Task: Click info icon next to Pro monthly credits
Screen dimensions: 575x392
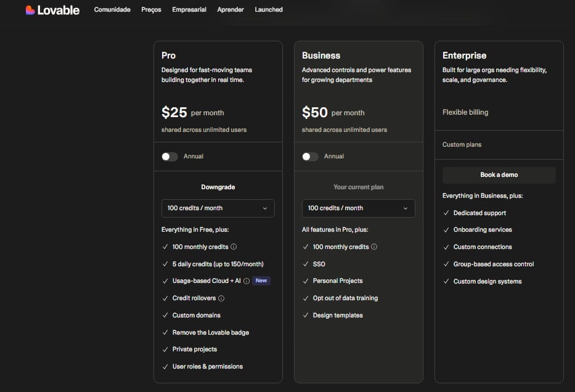Action: pyautogui.click(x=234, y=247)
